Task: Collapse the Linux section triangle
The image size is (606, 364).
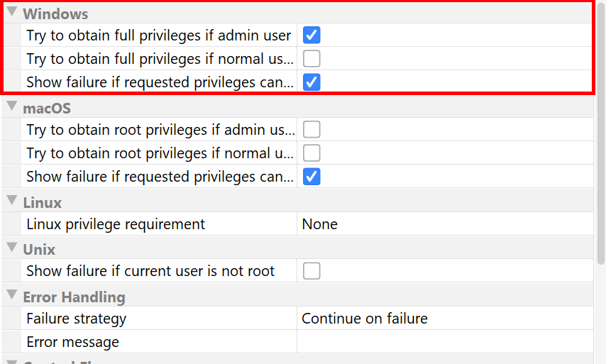Action: (x=11, y=201)
